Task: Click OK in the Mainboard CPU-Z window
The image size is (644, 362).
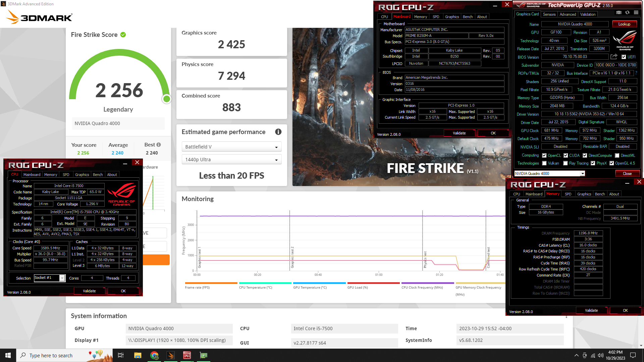Action: (x=493, y=133)
